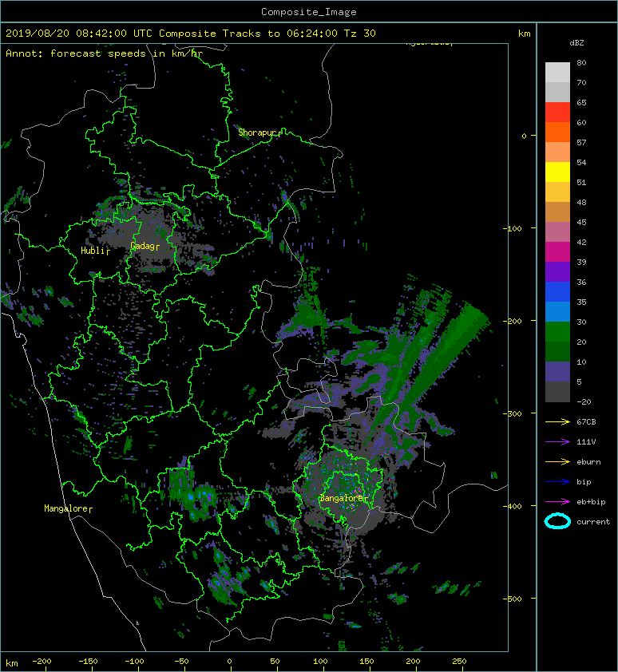Pick the green 30–20 dBZ swatch
Viewport: 618px width, 672px height.
[557, 331]
